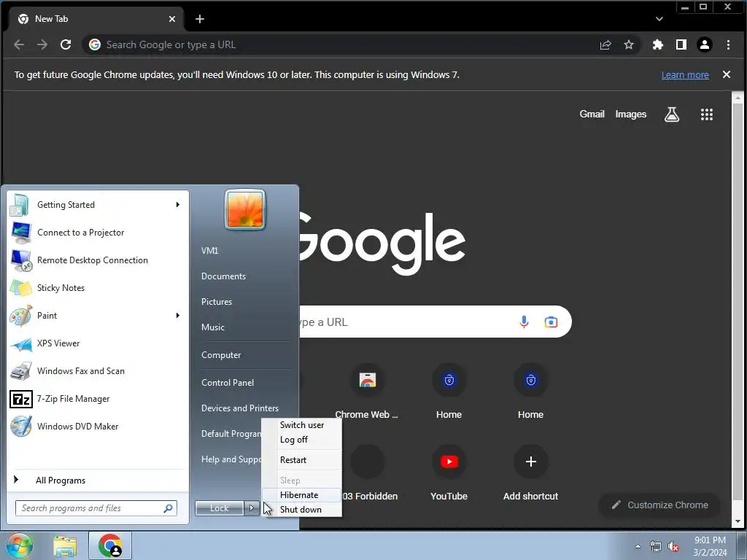Open Chrome side panel icon
Image resolution: width=747 pixels, height=560 pixels.
681,44
